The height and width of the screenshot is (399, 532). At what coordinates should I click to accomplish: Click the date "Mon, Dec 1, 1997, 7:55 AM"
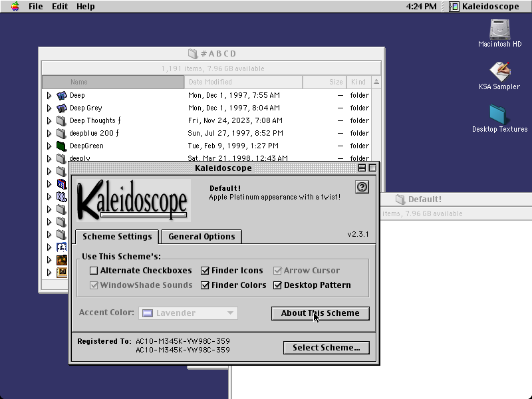click(x=234, y=95)
